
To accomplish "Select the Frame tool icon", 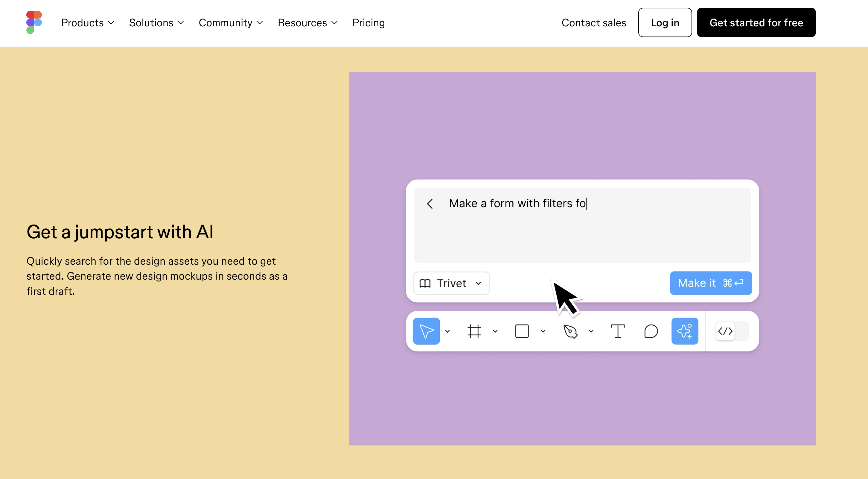I will click(x=474, y=331).
